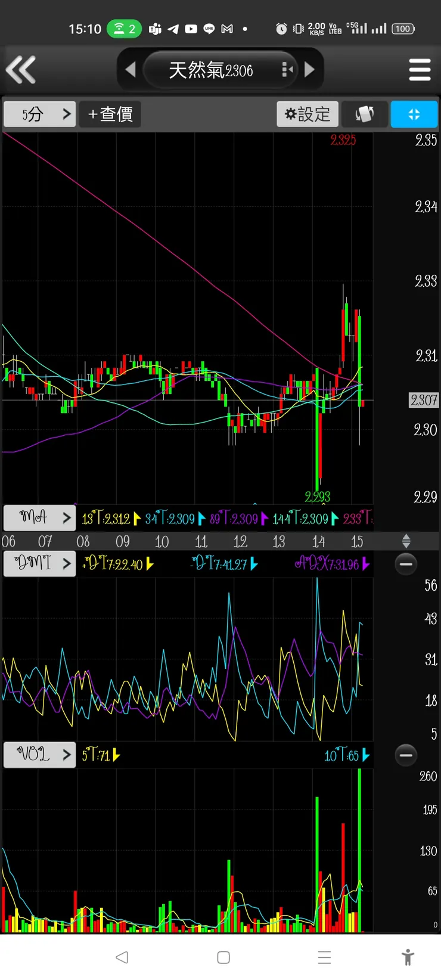Tap the 14 hour marker on time axis
This screenshot has height=980, width=441.
tap(318, 542)
